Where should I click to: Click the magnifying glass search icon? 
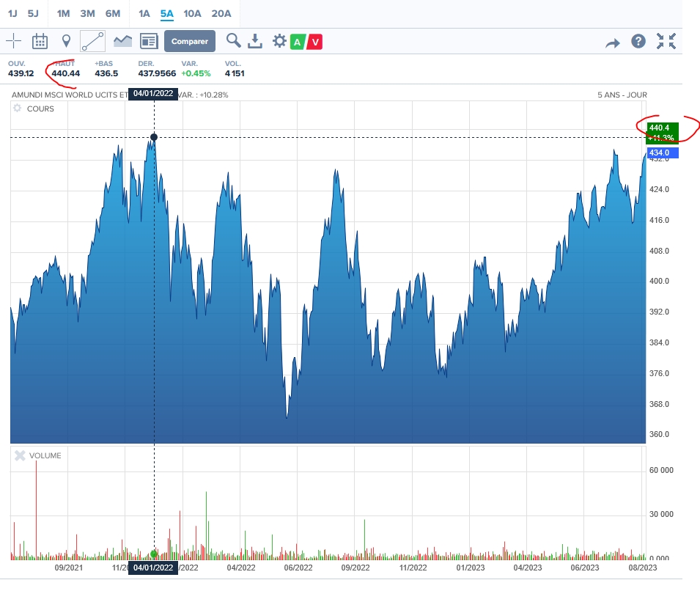point(233,41)
